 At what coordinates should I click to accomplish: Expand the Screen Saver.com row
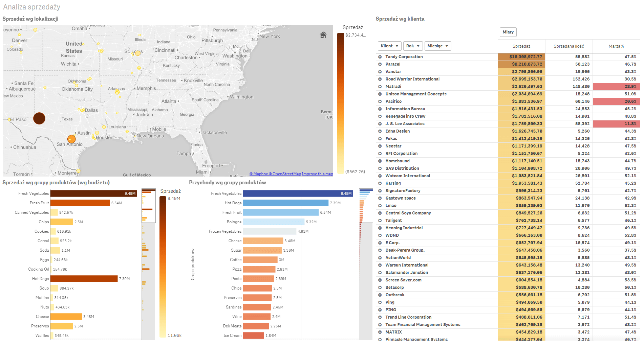(380, 280)
